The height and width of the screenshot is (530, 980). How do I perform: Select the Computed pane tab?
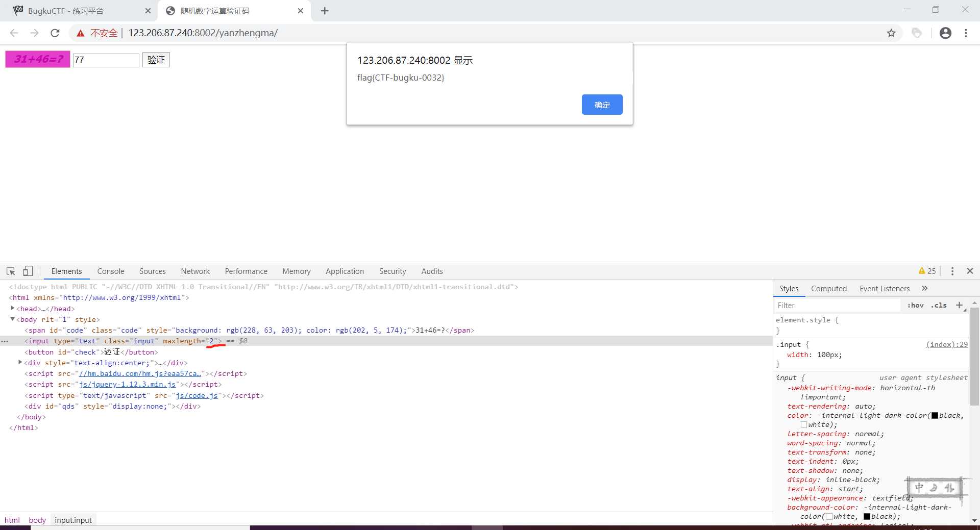(x=829, y=289)
